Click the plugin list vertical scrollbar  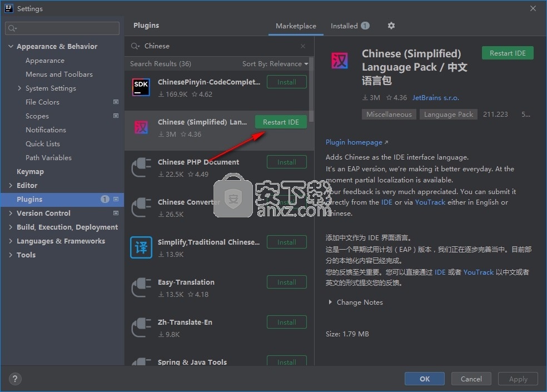tap(311, 90)
